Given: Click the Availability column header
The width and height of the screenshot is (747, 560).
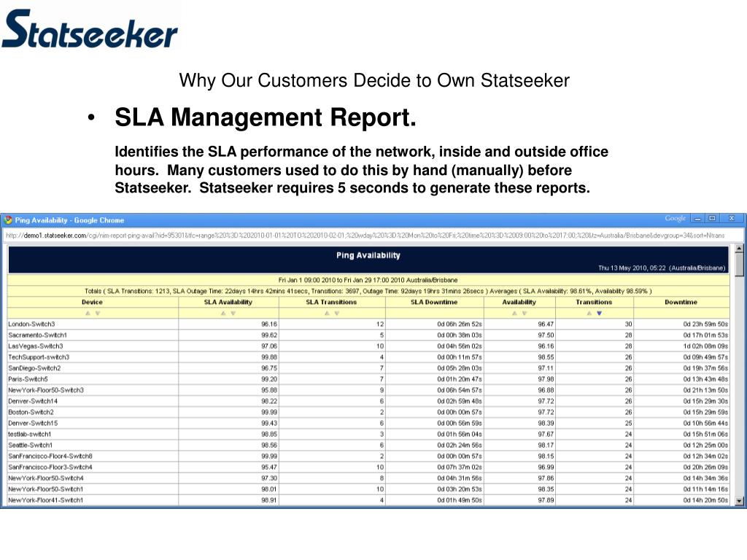Looking at the screenshot, I should (519, 302).
